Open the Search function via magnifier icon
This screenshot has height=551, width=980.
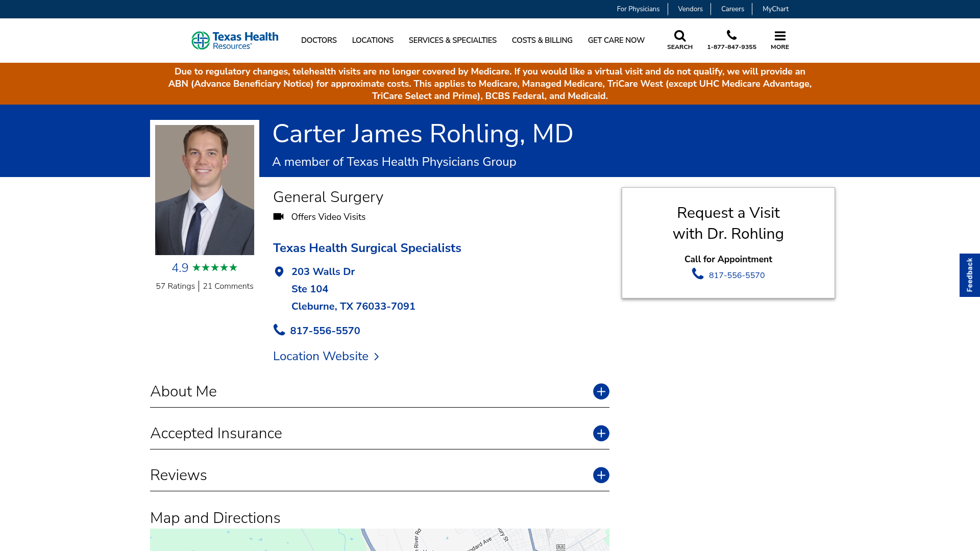click(679, 36)
